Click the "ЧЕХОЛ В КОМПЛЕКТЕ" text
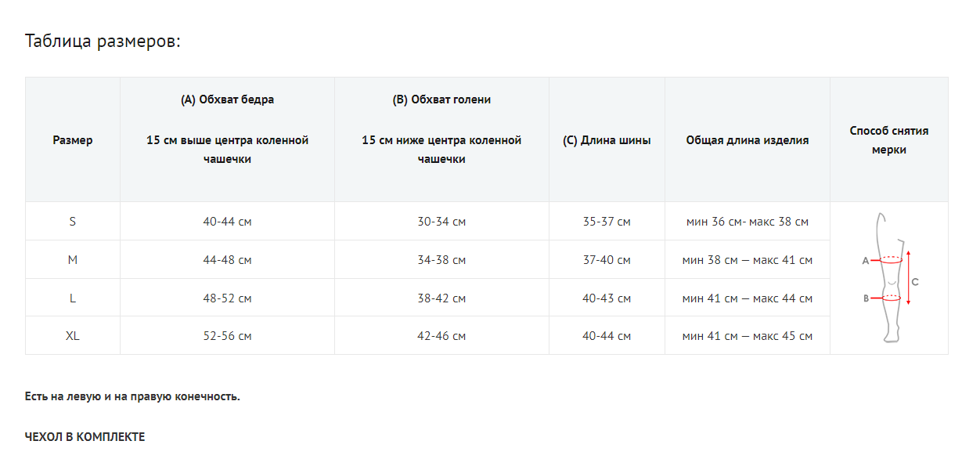 [x=85, y=437]
